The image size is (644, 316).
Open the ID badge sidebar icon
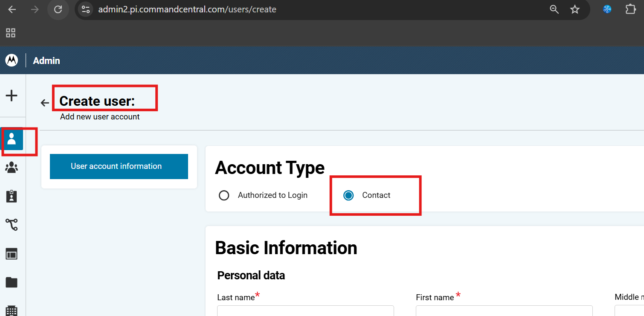[12, 196]
